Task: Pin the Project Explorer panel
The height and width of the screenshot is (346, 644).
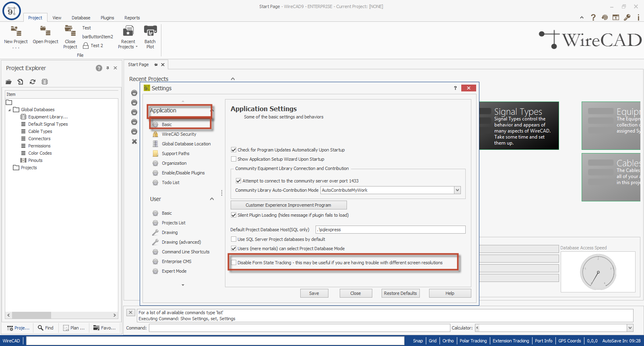Action: (x=107, y=68)
